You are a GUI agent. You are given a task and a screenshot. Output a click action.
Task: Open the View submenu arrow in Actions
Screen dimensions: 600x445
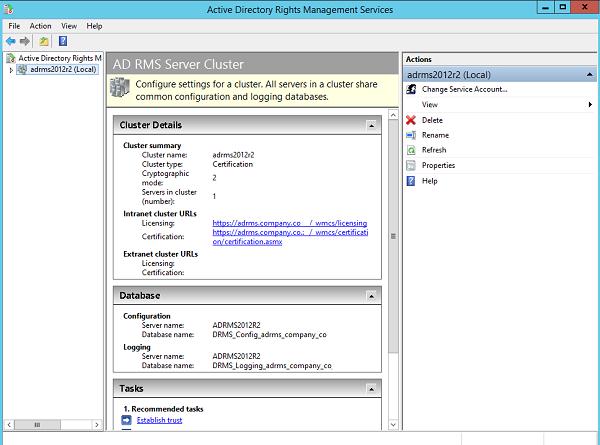pyautogui.click(x=590, y=104)
